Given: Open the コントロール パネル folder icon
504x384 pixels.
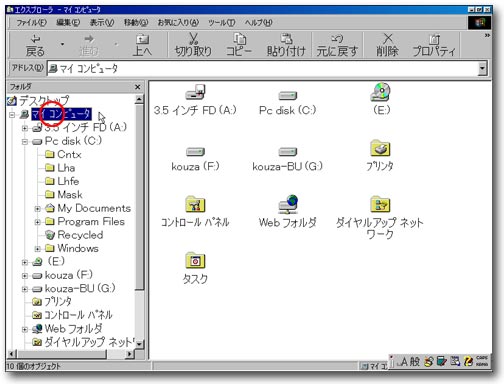Looking at the screenshot, I should [195, 204].
